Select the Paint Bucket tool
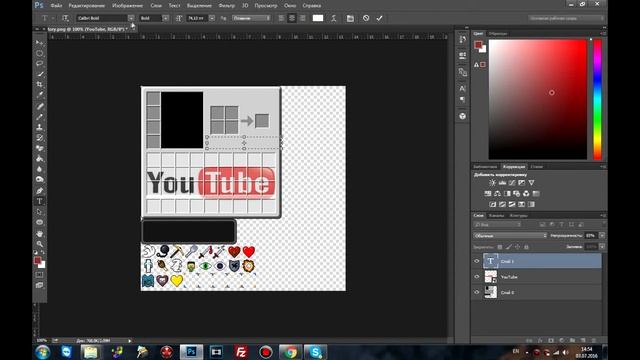 [40, 158]
